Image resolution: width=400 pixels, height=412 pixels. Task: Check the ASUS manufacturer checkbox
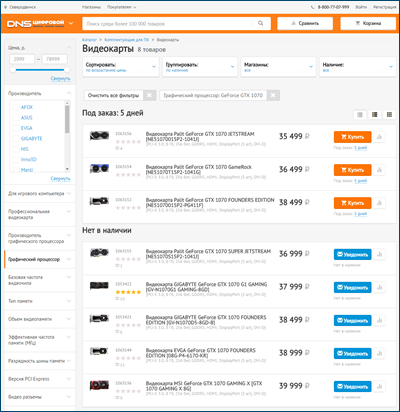16,118
